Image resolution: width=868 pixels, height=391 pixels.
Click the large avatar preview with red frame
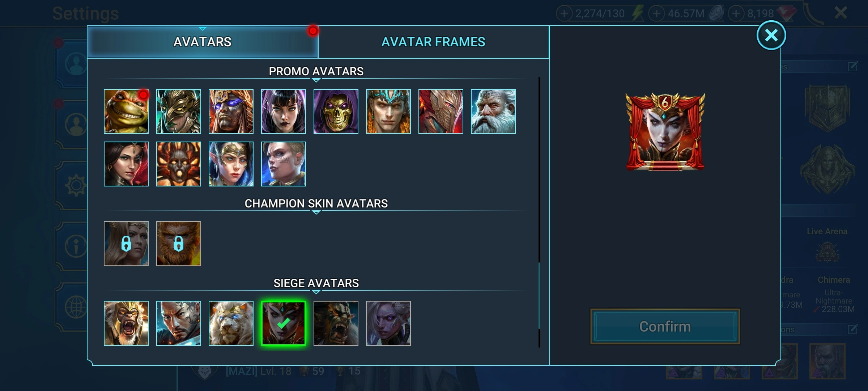coord(665,131)
